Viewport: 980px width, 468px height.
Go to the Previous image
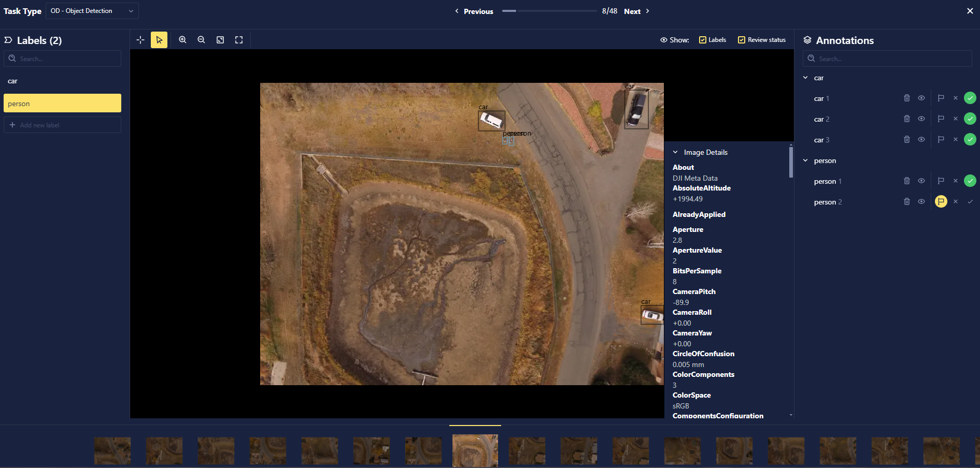[x=474, y=11]
